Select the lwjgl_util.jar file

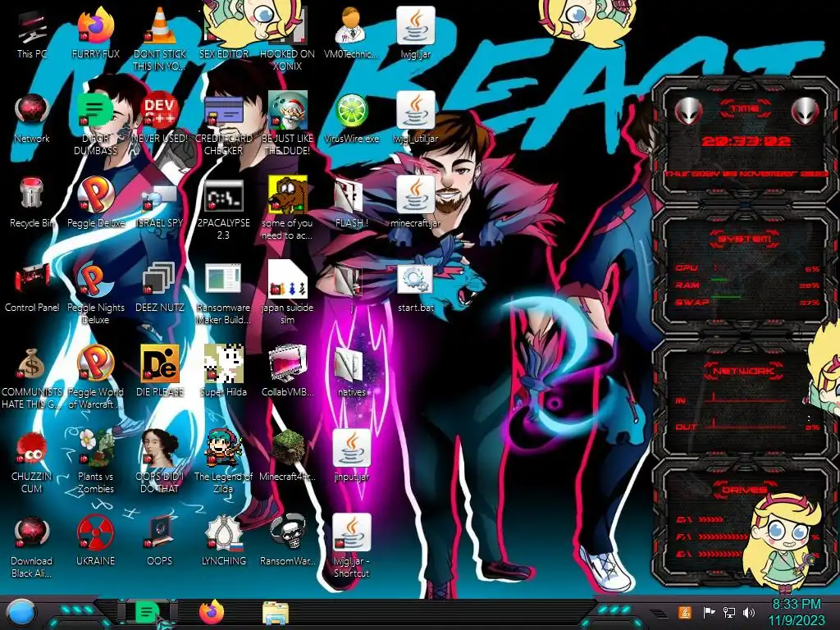coord(415,111)
